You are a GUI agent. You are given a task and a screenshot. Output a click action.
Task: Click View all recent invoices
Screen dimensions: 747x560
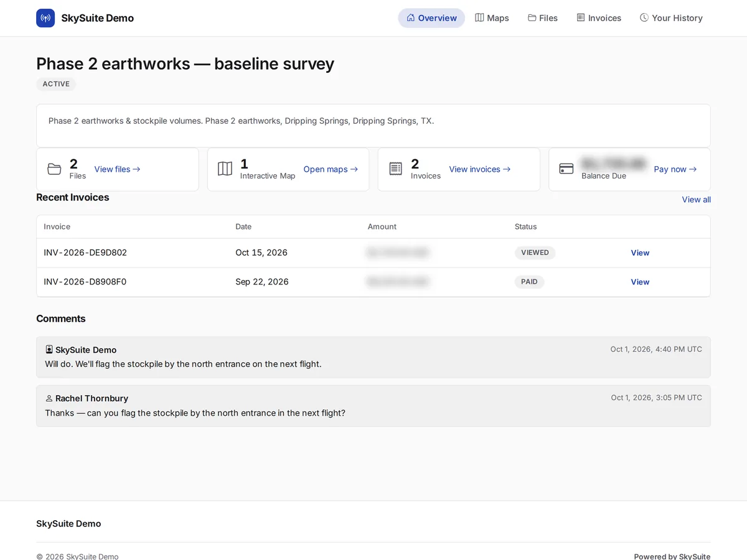[696, 200]
